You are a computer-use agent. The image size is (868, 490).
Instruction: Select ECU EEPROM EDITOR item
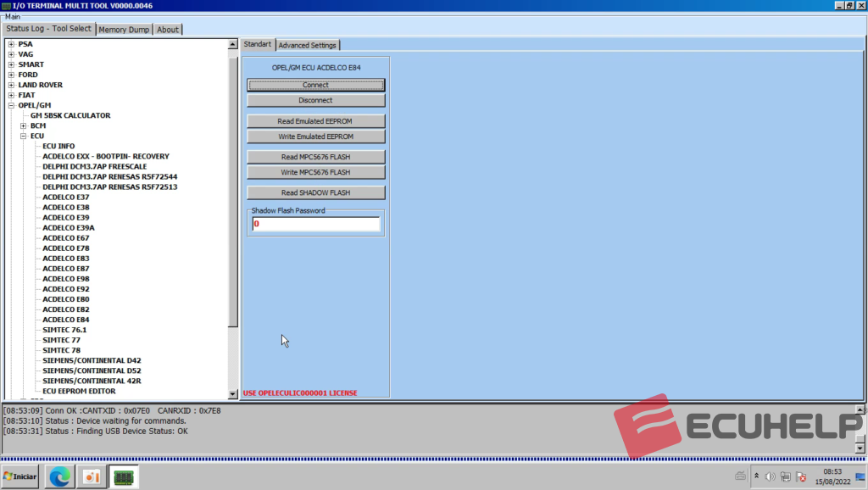[79, 392]
